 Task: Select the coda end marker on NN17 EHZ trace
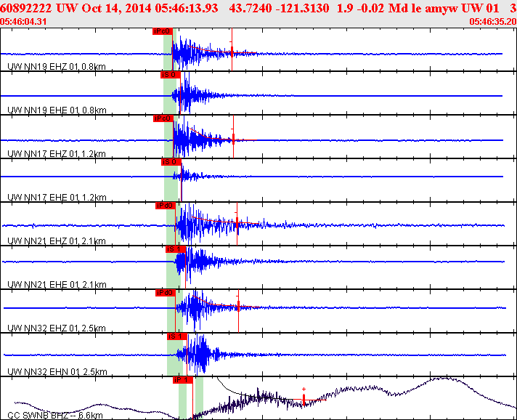tap(233, 139)
